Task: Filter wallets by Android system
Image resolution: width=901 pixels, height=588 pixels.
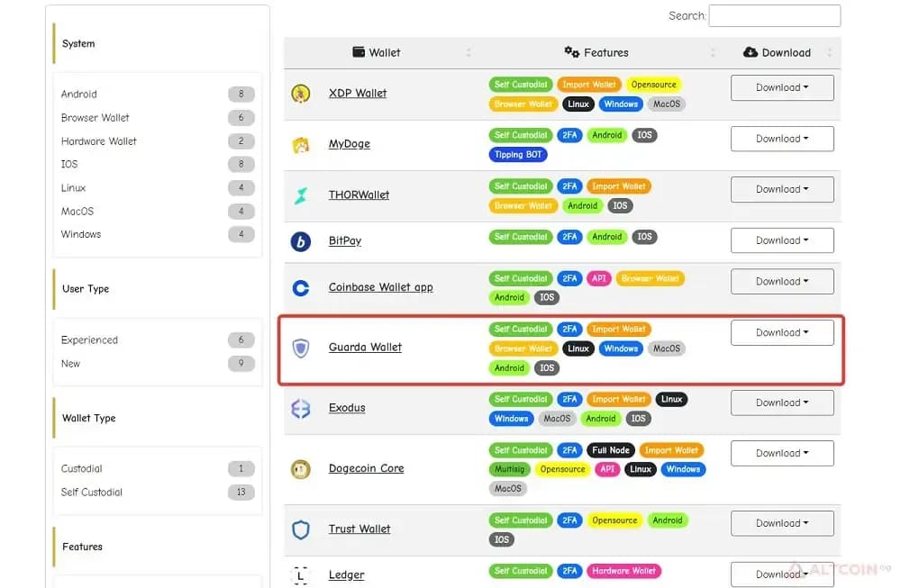Action: click(157, 95)
